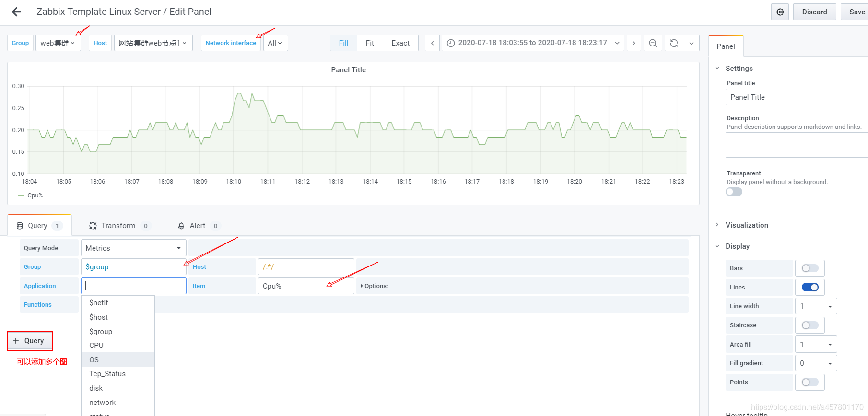Open the Panel options tab
Viewport: 868px width, 416px height.
(726, 46)
